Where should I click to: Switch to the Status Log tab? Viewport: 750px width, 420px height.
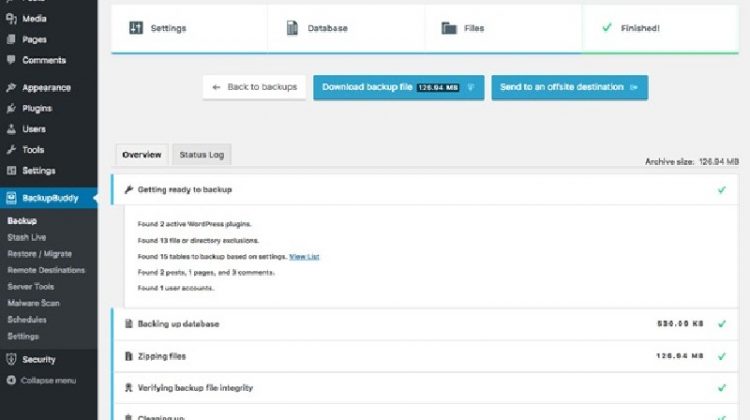(201, 155)
